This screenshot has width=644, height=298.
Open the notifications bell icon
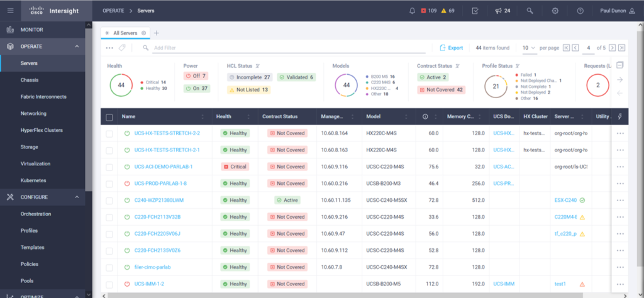412,11
